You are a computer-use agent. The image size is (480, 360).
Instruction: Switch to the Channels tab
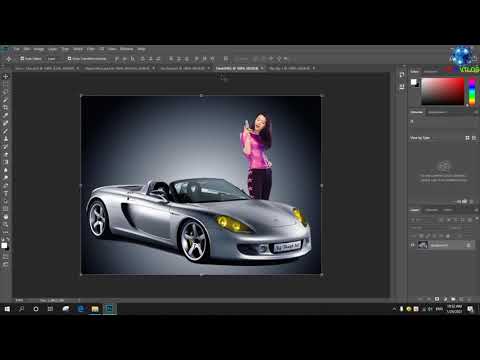(431, 210)
